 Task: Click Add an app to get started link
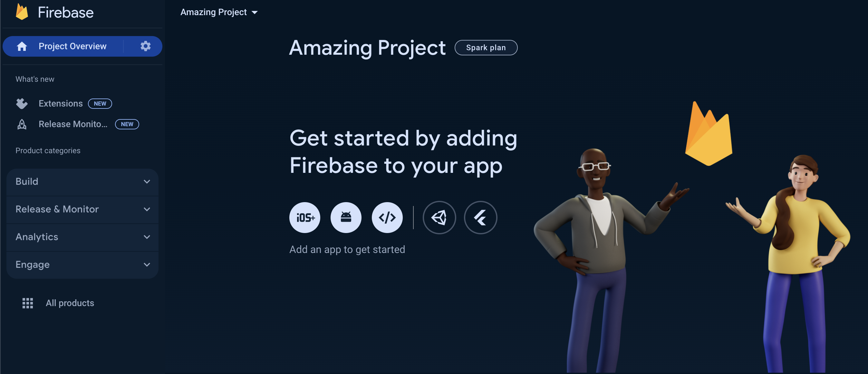click(347, 249)
